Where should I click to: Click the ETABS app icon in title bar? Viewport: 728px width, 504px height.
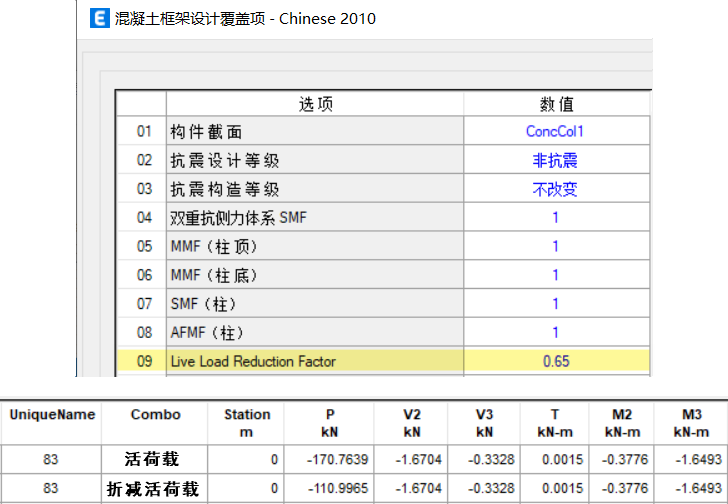click(x=99, y=18)
